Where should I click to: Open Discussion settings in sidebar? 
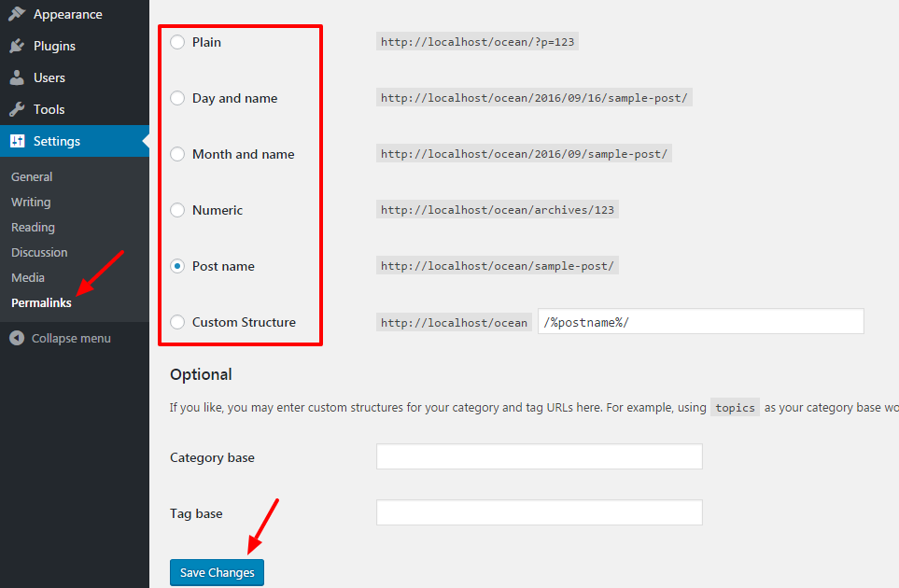pyautogui.click(x=39, y=252)
